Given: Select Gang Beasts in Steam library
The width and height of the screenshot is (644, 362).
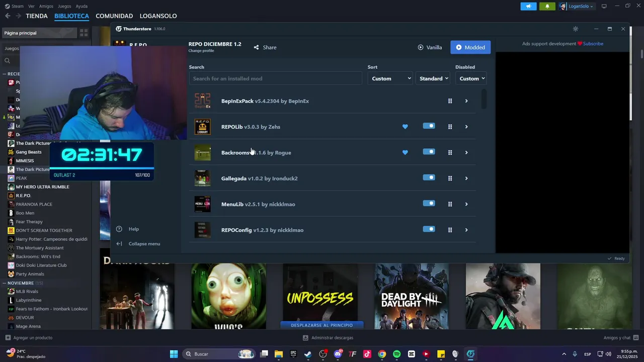Looking at the screenshot, I should point(29,152).
